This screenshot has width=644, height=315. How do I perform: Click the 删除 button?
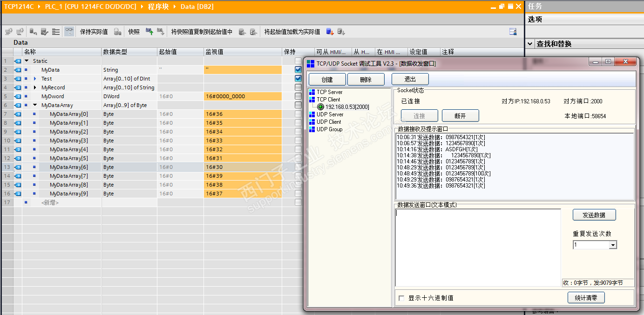[366, 80]
